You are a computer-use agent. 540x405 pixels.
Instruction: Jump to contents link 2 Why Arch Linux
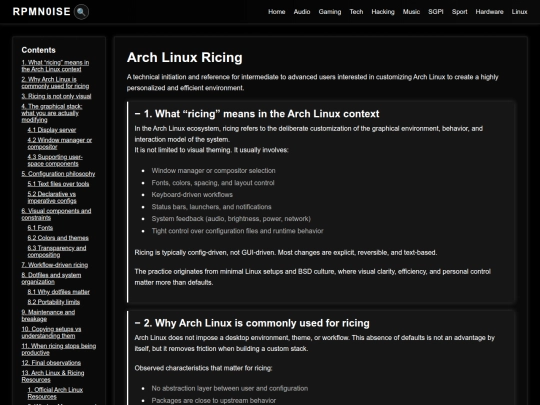point(55,83)
